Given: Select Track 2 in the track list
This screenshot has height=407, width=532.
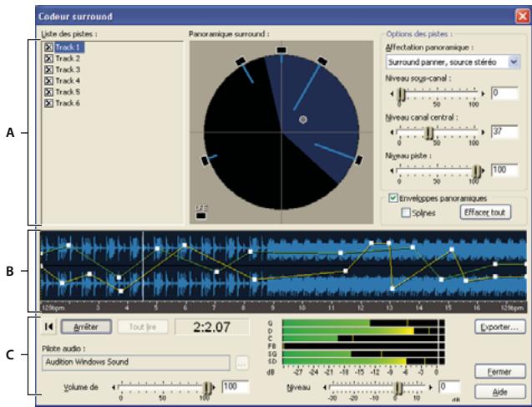Looking at the screenshot, I should pos(68,59).
